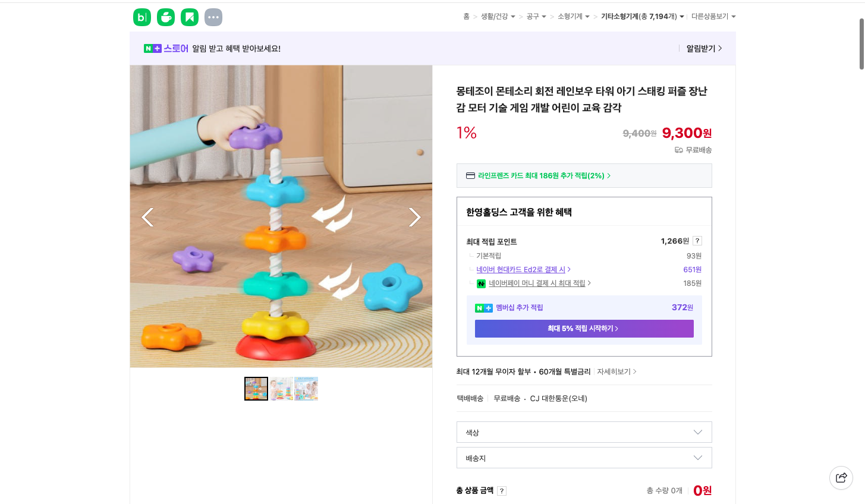
Task: Save product using the Keep bookmark icon
Action: tap(189, 17)
